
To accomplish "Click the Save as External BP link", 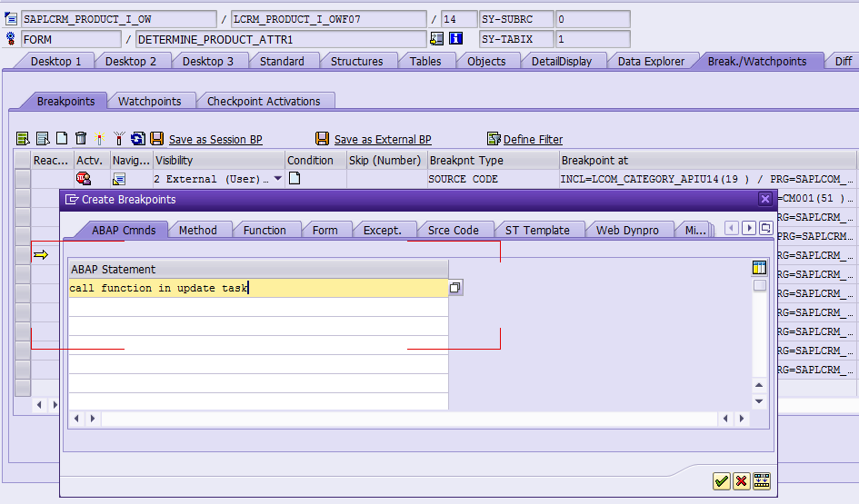I will (x=383, y=140).
